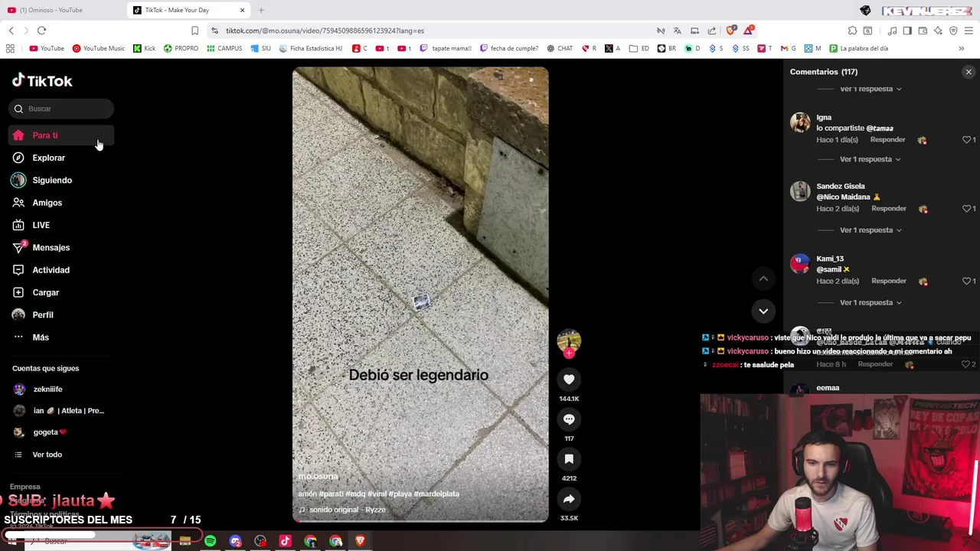Open the creator avatar beside the video
The image size is (980, 551).
tap(569, 340)
